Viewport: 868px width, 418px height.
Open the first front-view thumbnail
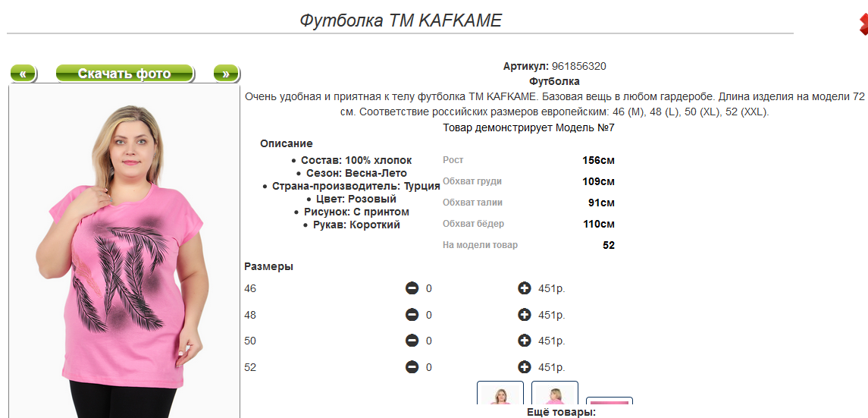tap(500, 394)
